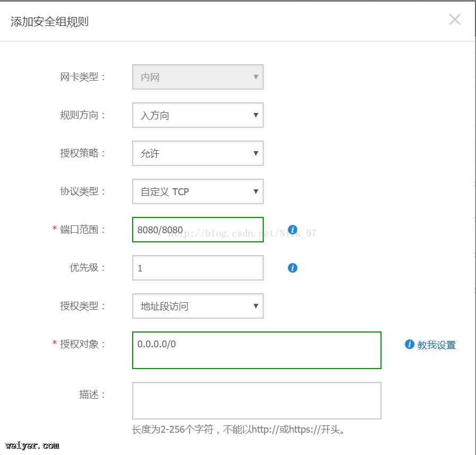Open the 授权类型 dropdown showing 地址段访问
The width and height of the screenshot is (476, 455).
click(x=197, y=306)
